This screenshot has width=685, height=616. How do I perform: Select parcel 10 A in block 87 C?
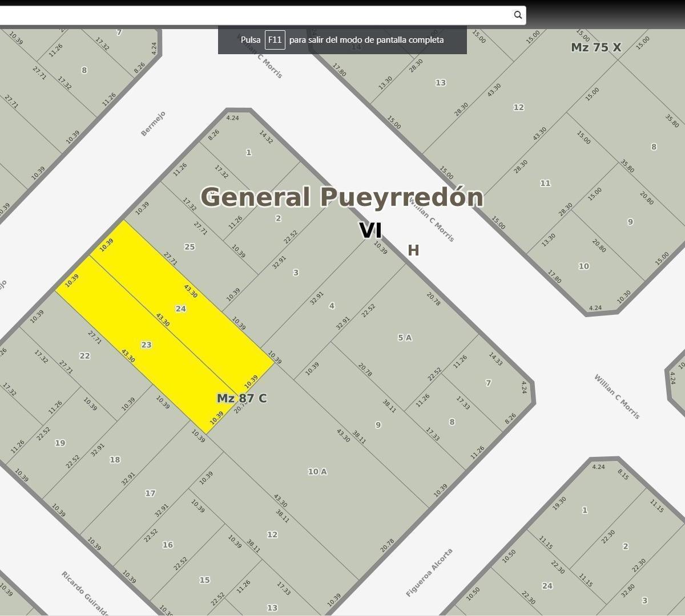[x=317, y=471]
